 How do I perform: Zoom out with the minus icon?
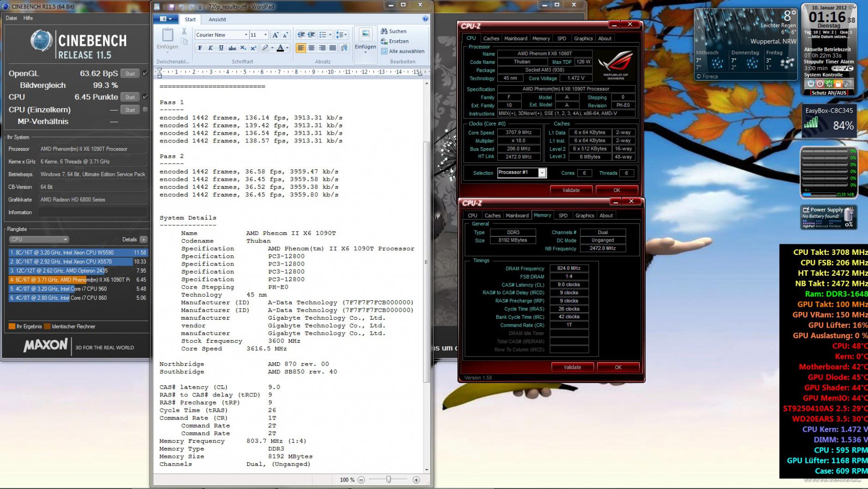(361, 480)
